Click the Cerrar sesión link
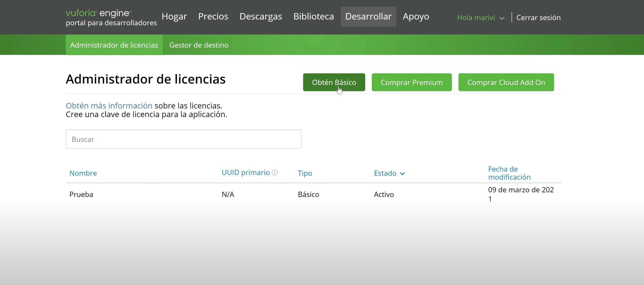This screenshot has height=285, width=644. coord(538,18)
